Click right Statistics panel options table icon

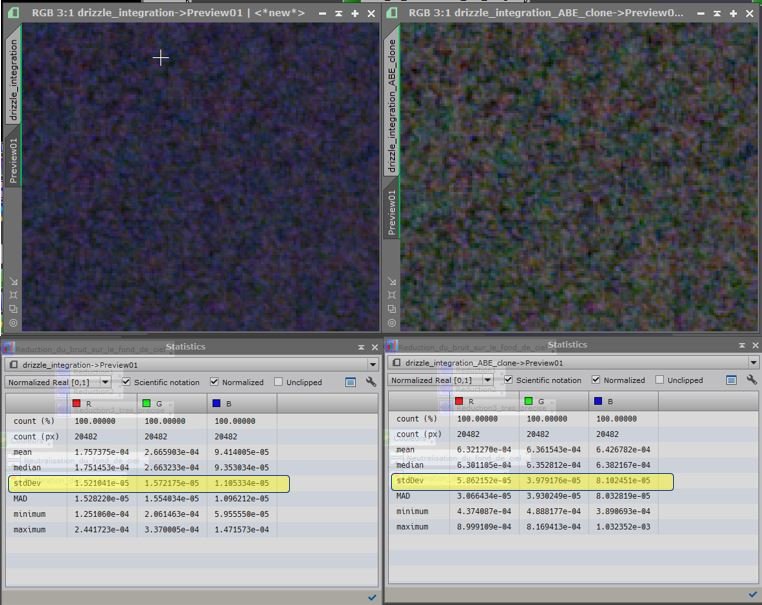(x=731, y=380)
